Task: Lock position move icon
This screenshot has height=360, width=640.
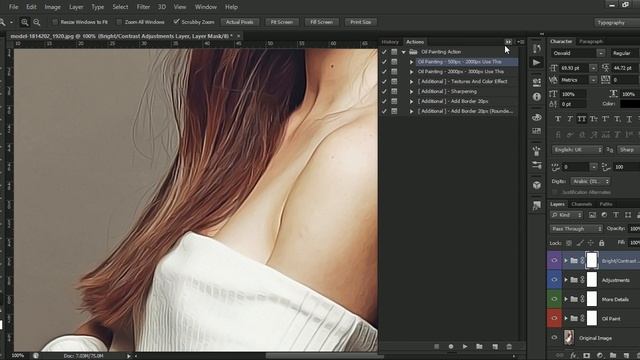Action: point(591,243)
